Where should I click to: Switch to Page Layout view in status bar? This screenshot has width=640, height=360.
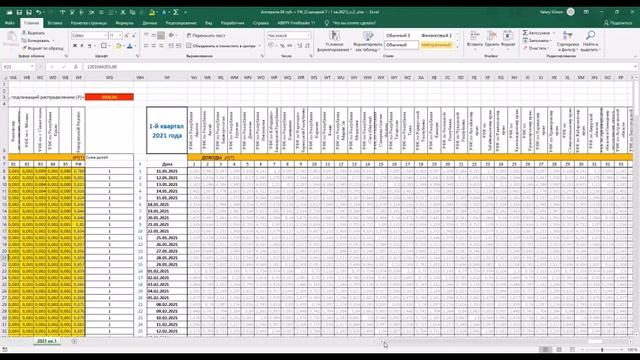point(559,349)
